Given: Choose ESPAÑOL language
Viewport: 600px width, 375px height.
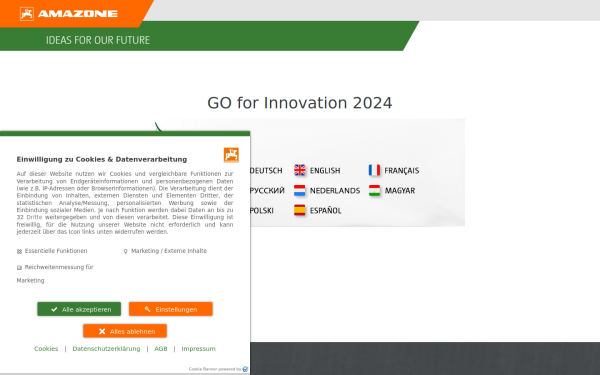Looking at the screenshot, I should pyautogui.click(x=325, y=211).
